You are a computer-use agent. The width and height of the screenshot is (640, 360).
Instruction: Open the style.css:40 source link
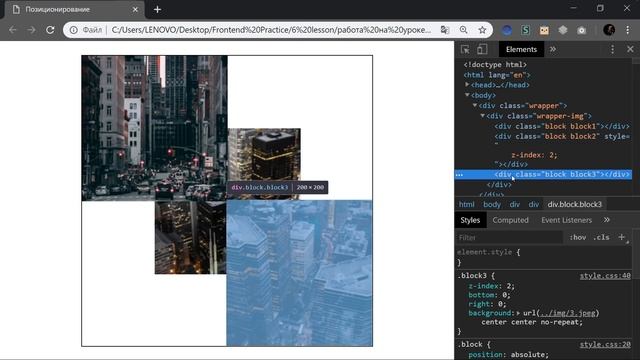[605, 276]
